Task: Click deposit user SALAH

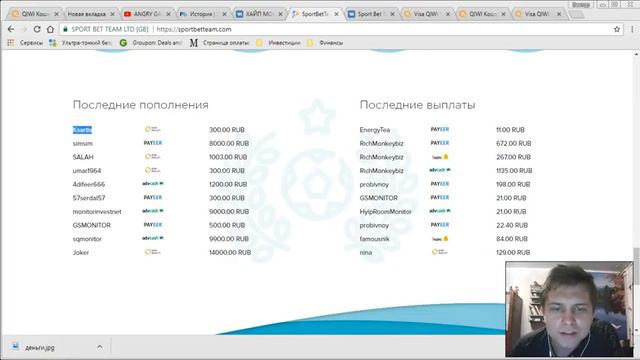Action: click(x=83, y=157)
